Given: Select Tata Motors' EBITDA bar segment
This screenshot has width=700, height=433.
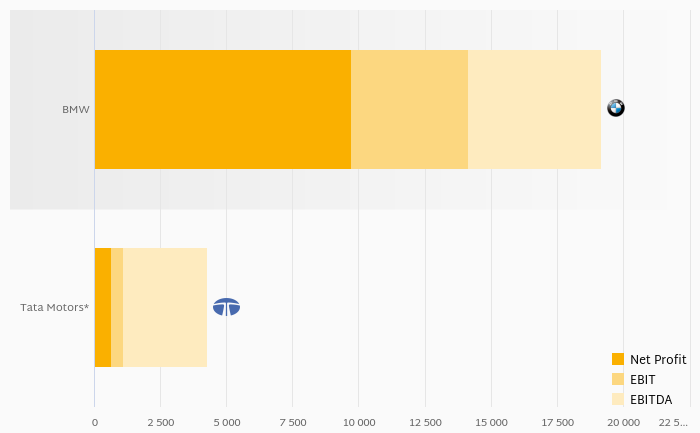Looking at the screenshot, I should [x=165, y=307].
